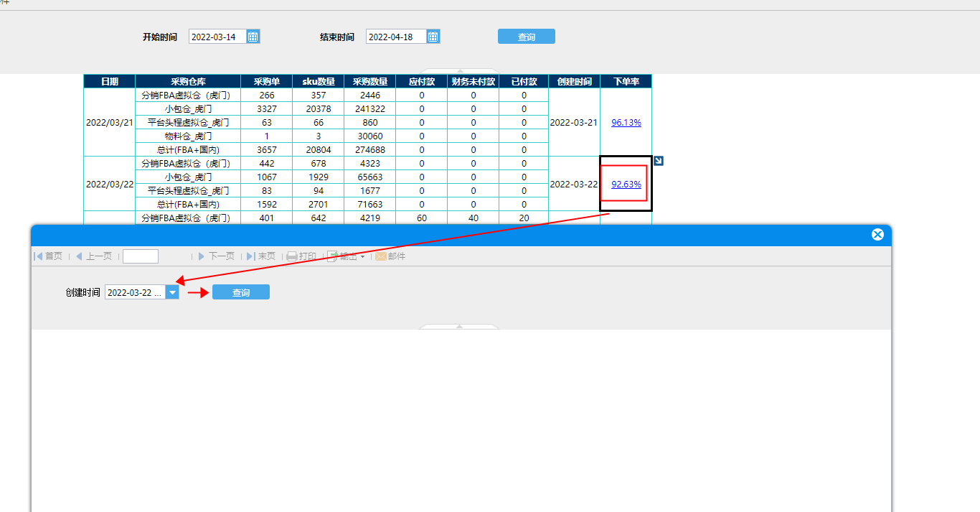
Task: Select the 2022/03/22 date cell
Action: tap(110, 184)
